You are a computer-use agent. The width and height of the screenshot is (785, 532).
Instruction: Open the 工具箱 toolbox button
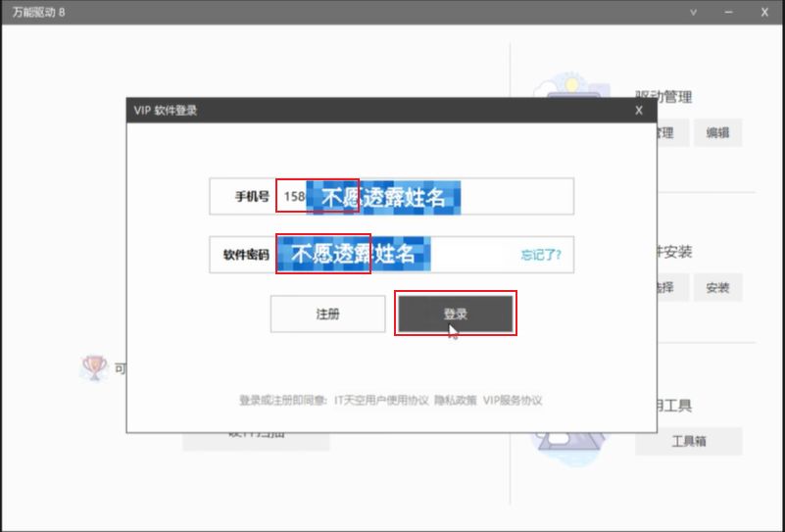click(688, 441)
